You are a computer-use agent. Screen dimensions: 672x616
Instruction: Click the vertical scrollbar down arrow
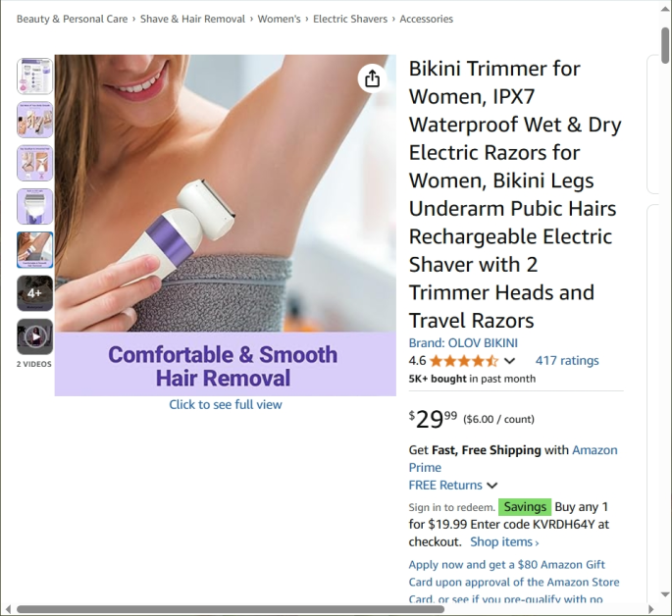[x=665, y=594]
